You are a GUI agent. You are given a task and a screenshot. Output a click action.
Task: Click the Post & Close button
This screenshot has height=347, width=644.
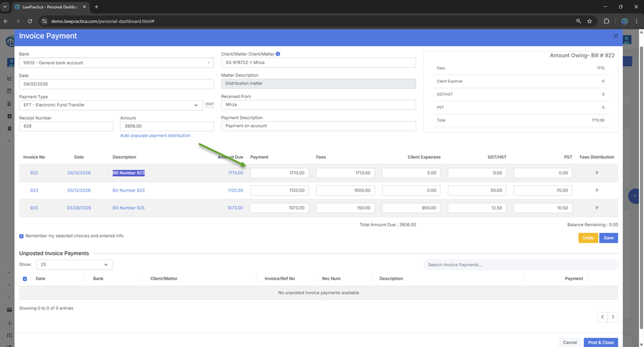600,342
